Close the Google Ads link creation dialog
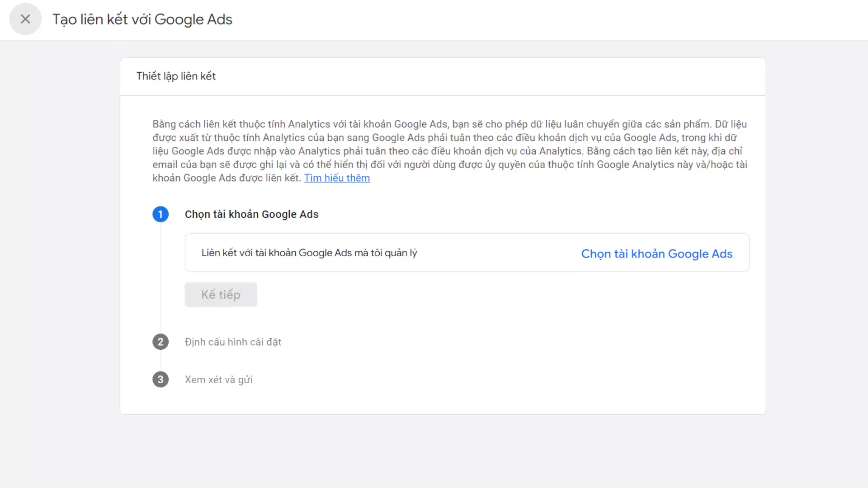Screen dimensions: 868x488 point(25,19)
